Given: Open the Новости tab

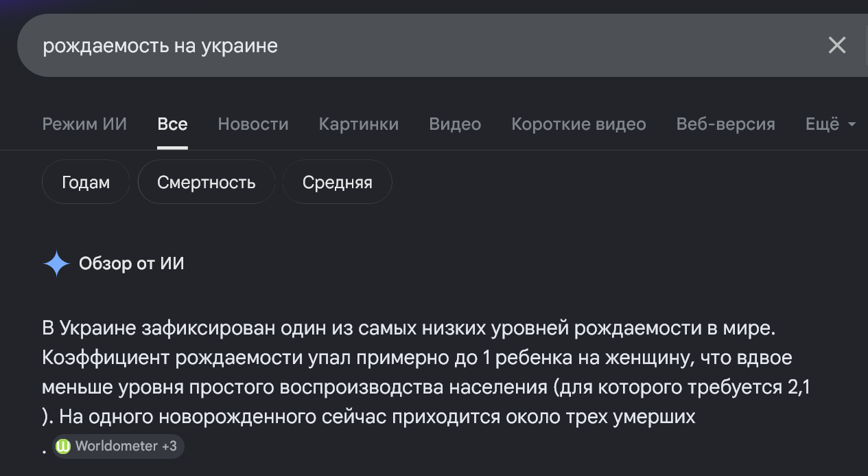Looking at the screenshot, I should [253, 124].
